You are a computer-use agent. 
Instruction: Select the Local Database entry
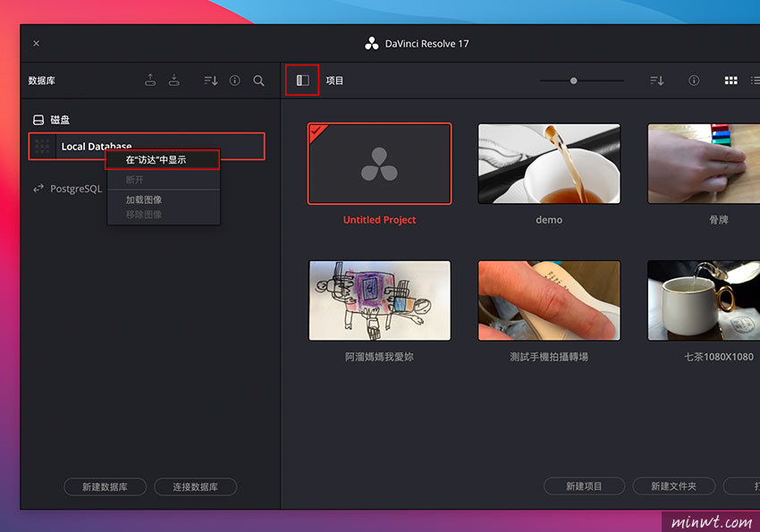click(147, 146)
